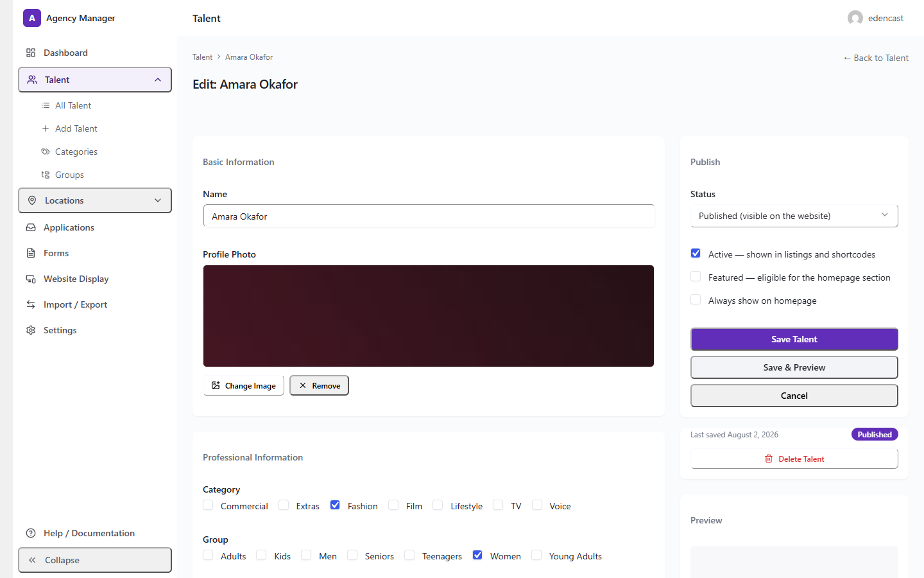924x578 pixels.
Task: Click the Applications inbox icon
Action: (31, 227)
